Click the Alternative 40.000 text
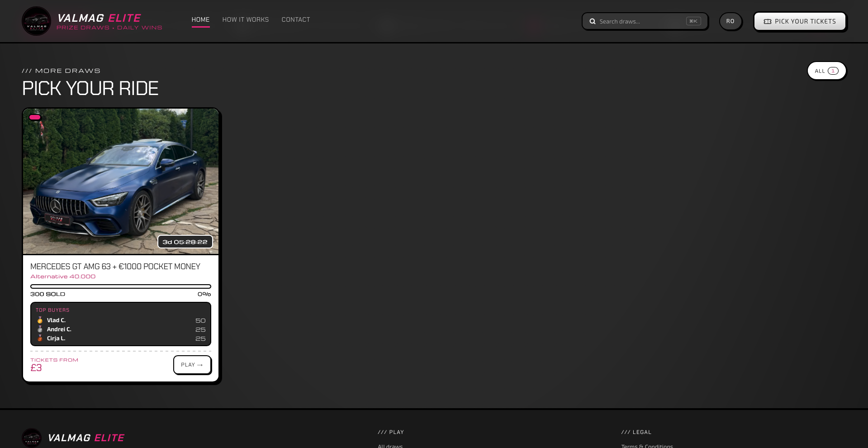This screenshot has height=448, width=868. [63, 276]
